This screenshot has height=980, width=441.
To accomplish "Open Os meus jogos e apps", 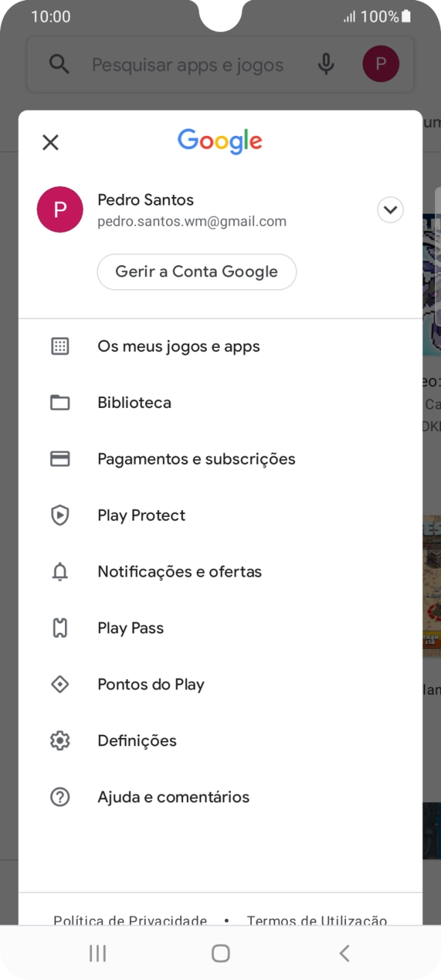I will point(179,346).
